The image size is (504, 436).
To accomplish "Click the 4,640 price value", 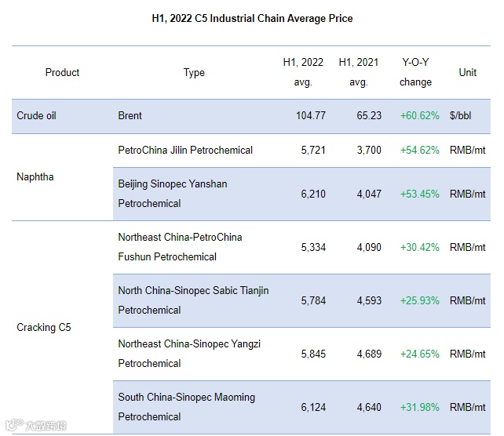I will (369, 407).
